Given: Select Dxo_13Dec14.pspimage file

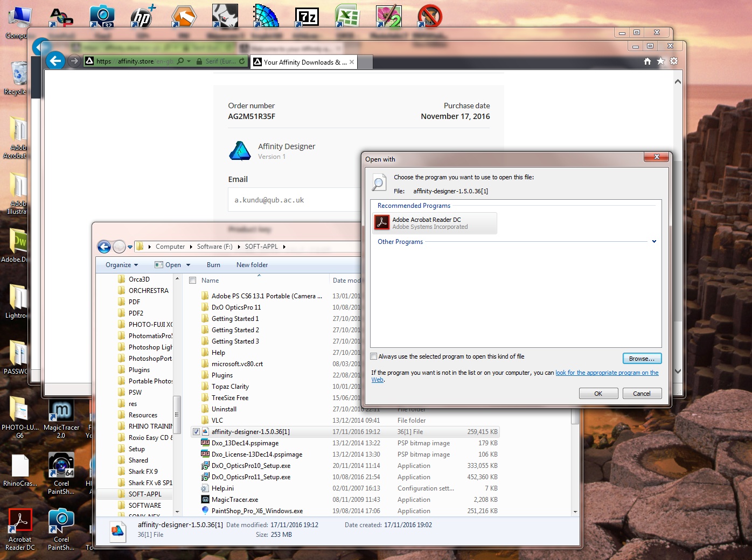Looking at the screenshot, I should point(245,443).
